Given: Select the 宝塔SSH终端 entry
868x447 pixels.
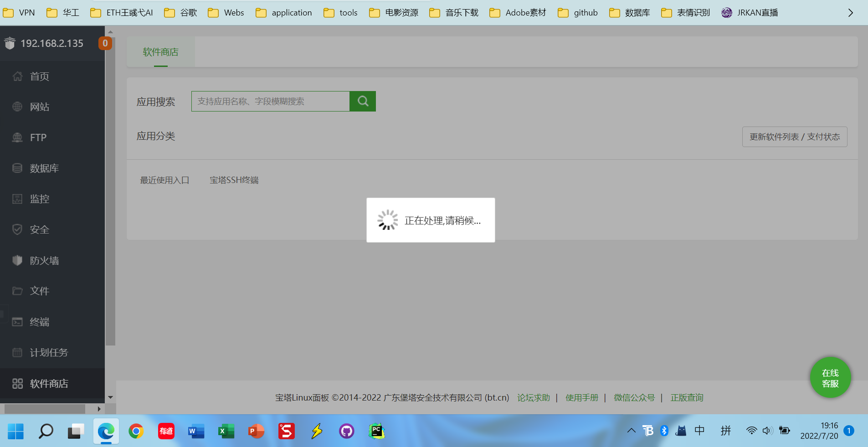Looking at the screenshot, I should pyautogui.click(x=234, y=180).
